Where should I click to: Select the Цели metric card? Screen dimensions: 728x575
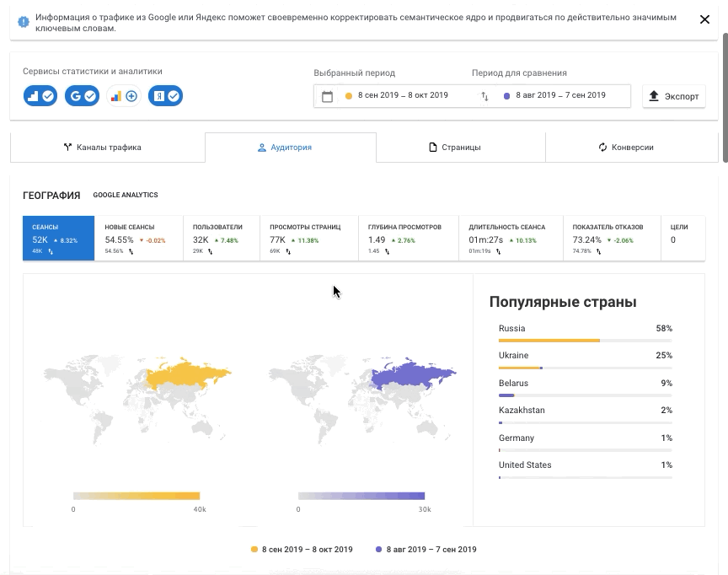pos(683,238)
